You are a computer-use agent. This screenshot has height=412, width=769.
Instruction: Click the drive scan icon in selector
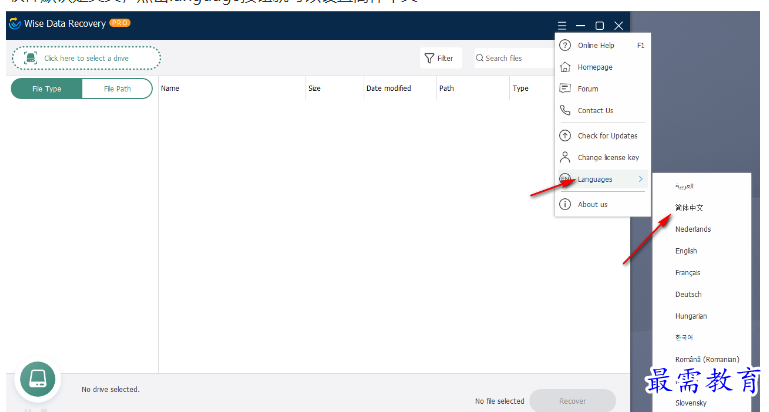click(30, 58)
